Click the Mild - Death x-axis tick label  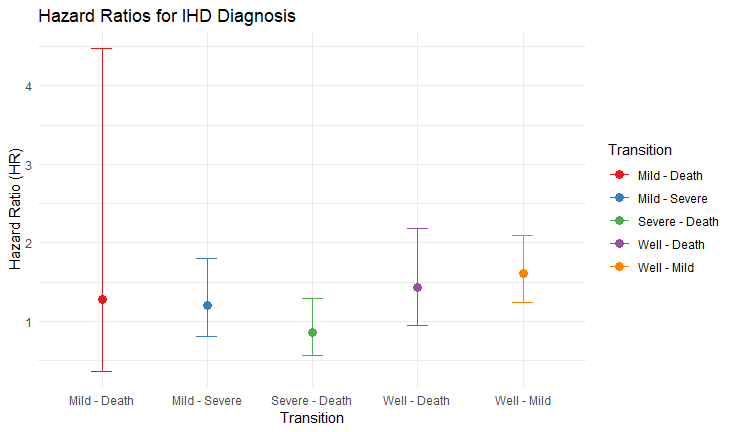point(102,401)
